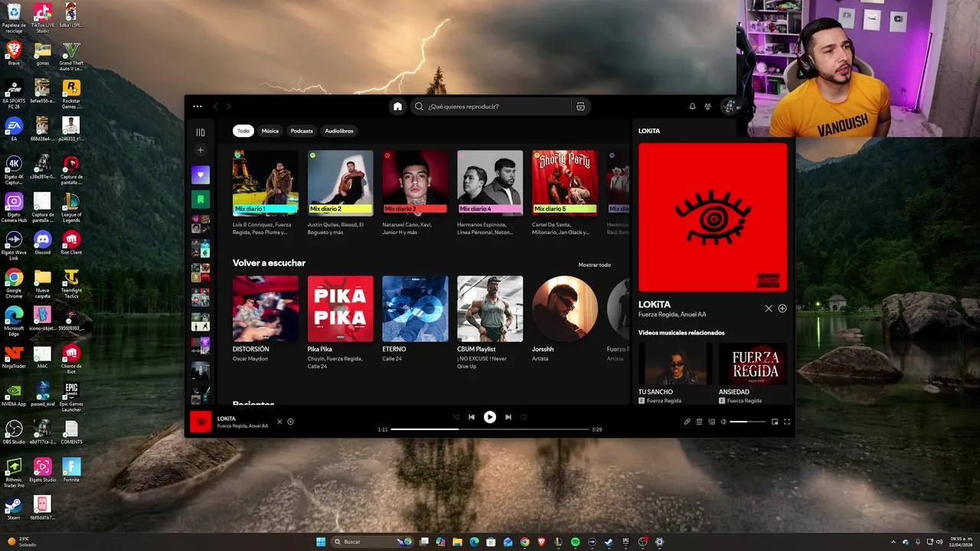The height and width of the screenshot is (551, 980).
Task: Mute Spotify using the speaker icon
Action: [724, 422]
